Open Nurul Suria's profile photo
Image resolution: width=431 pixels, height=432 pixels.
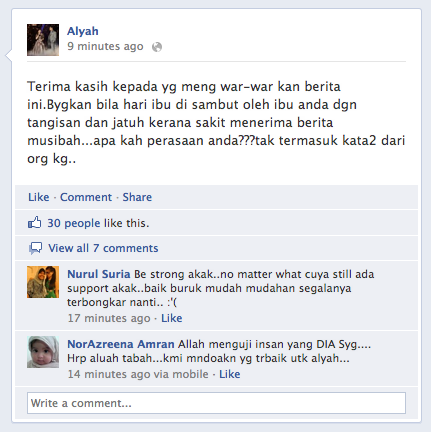click(43, 282)
